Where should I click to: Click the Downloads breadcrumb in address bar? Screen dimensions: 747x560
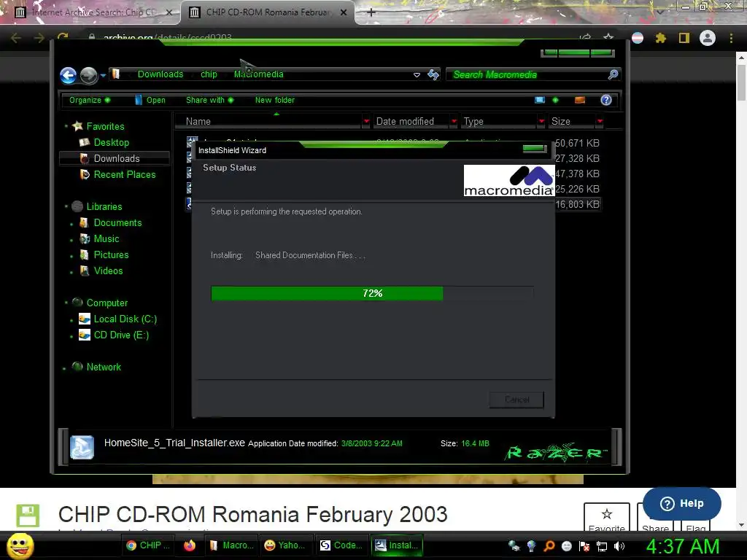click(160, 74)
